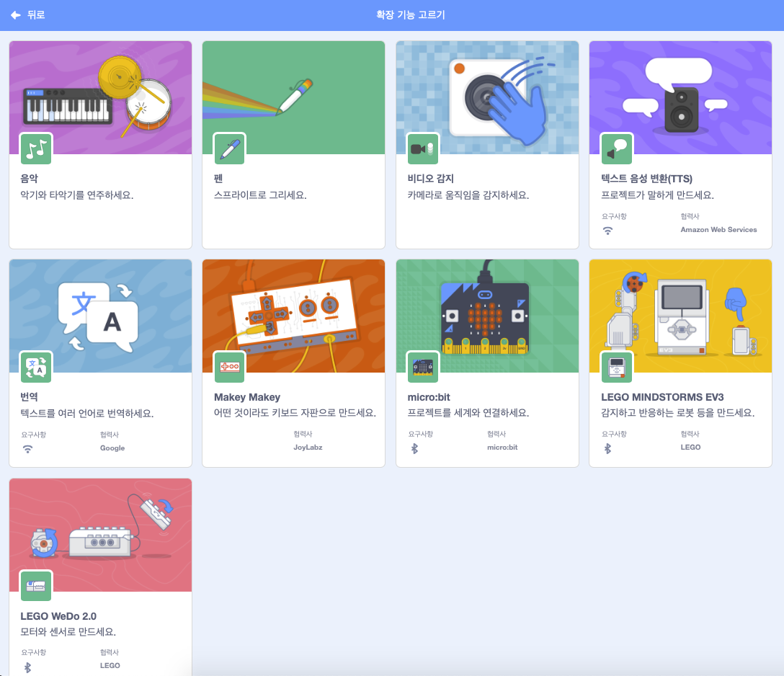Click the Amazon Web Services collaborator label
Viewport: 784px width, 676px height.
[718, 229]
